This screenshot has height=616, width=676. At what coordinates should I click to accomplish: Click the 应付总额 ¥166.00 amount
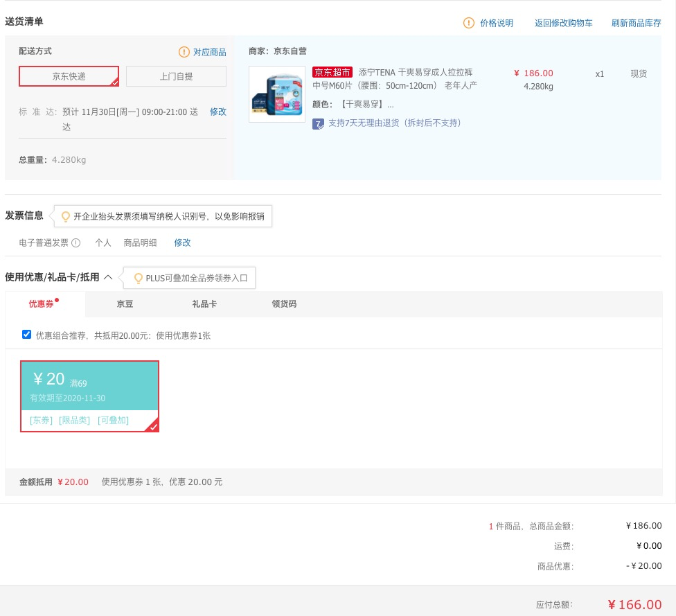tap(634, 605)
